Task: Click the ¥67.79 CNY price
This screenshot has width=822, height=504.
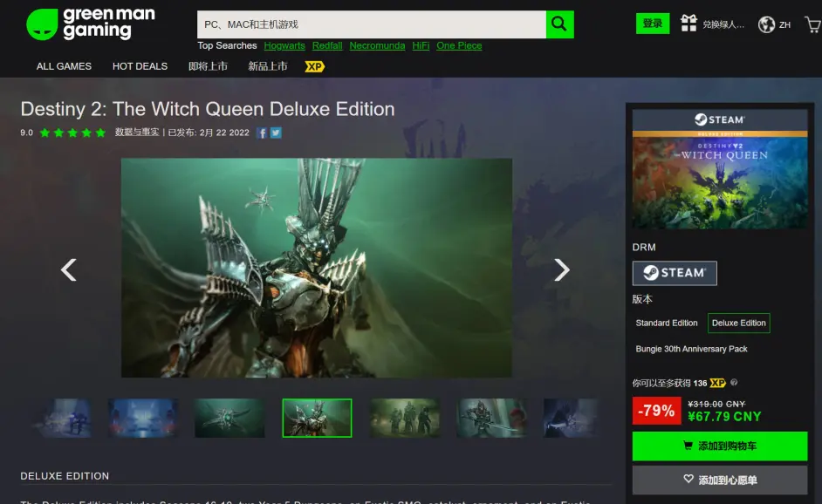Action: point(724,417)
